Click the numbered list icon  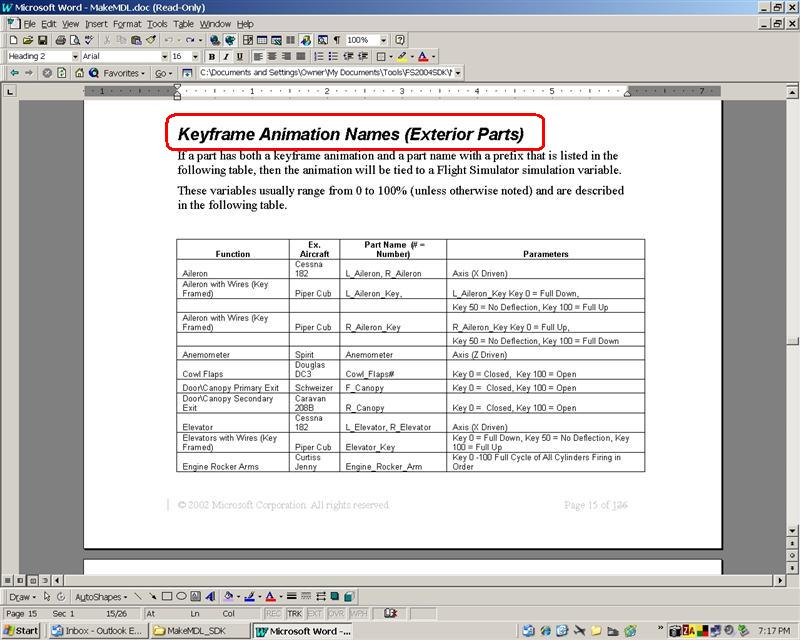(x=319, y=56)
